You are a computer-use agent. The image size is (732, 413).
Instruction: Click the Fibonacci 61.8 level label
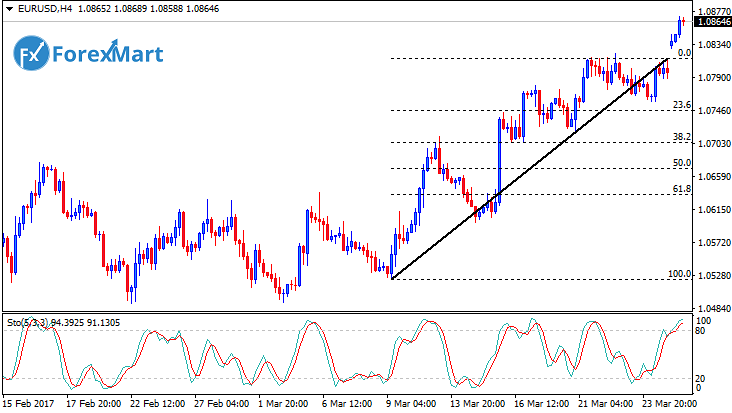coord(682,189)
